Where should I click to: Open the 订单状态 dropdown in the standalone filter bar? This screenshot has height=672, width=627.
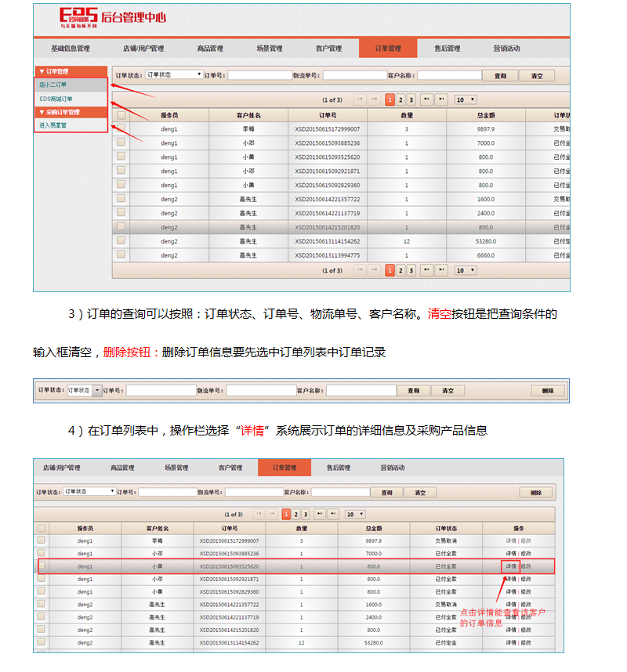[85, 390]
